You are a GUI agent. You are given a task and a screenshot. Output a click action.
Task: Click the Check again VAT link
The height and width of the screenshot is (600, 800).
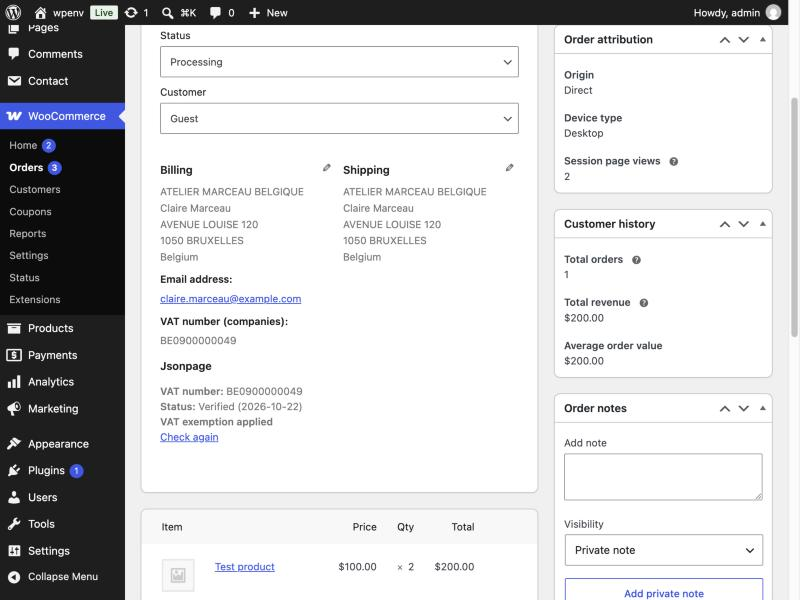(189, 437)
